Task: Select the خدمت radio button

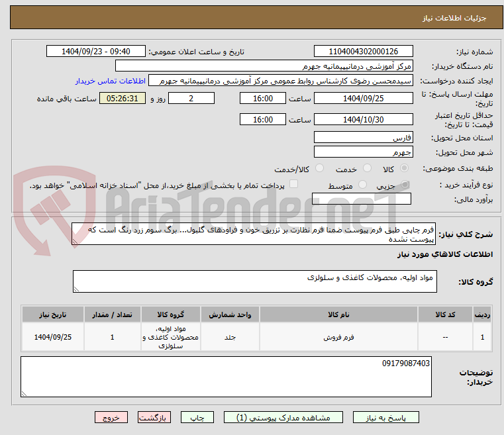Action: pyautogui.click(x=367, y=168)
